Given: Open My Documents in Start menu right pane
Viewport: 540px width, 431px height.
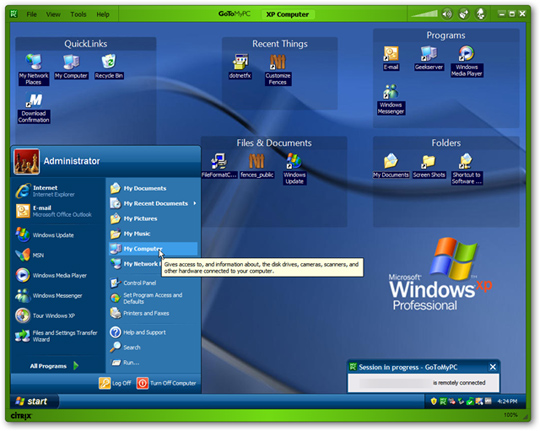Looking at the screenshot, I should pos(153,188).
